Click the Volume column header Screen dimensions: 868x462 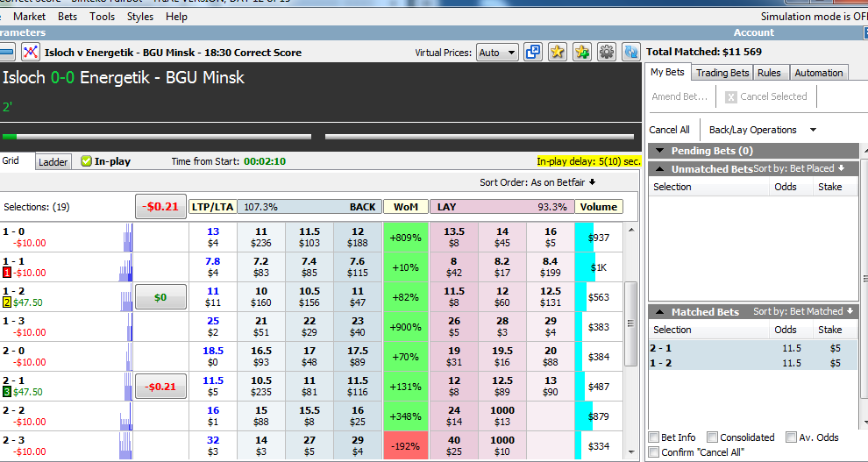tap(599, 207)
